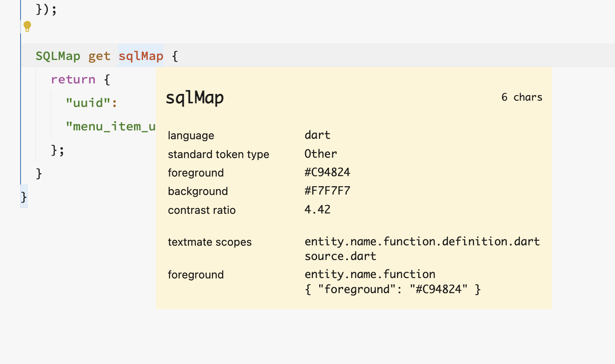Image resolution: width=615 pixels, height=364 pixels.
Task: Select scope 'entity.name.function.definition.dart'
Action: point(422,242)
